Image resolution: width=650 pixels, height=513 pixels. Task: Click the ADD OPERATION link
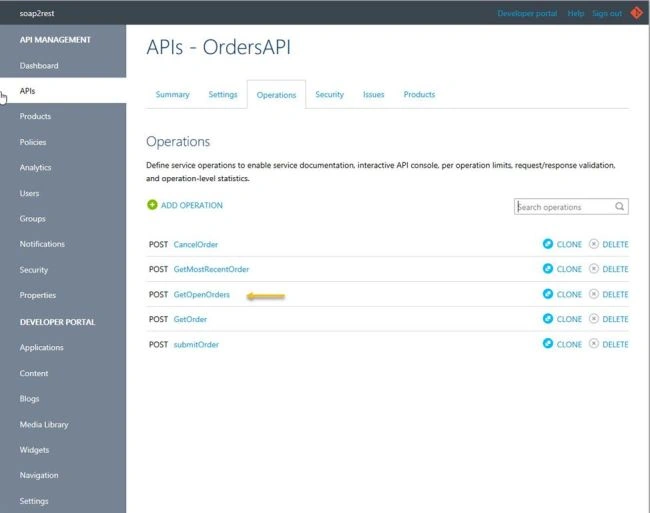192,205
